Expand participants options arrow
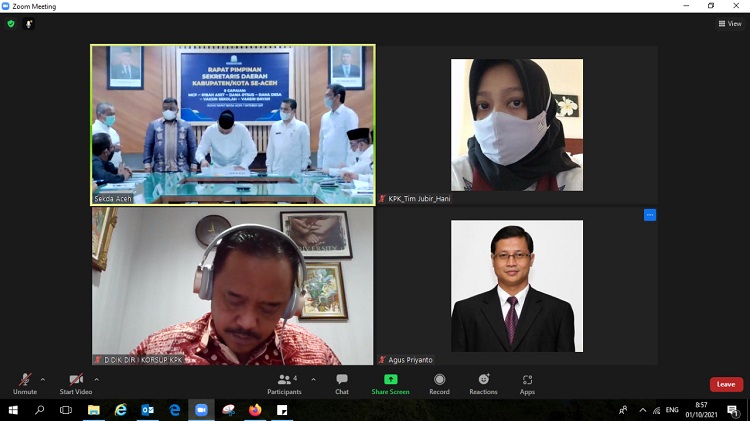This screenshot has width=750, height=421. coord(313,379)
